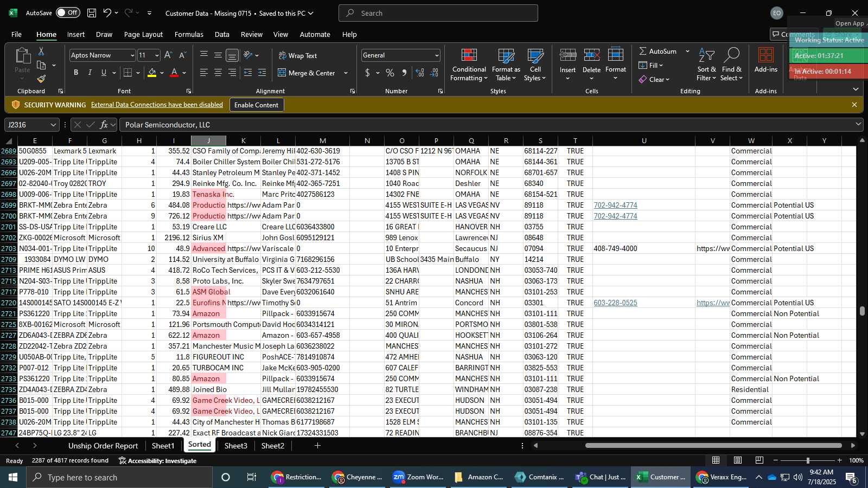Click the zoom slider handle
868x488 pixels.
tap(808, 460)
